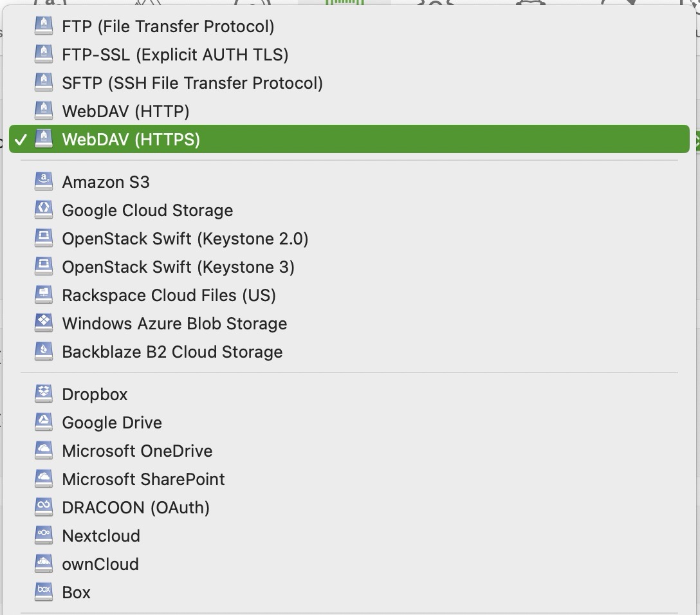Select FTP-SSL (Explicit AUTH TLS) option
The height and width of the screenshot is (615, 700).
point(175,55)
